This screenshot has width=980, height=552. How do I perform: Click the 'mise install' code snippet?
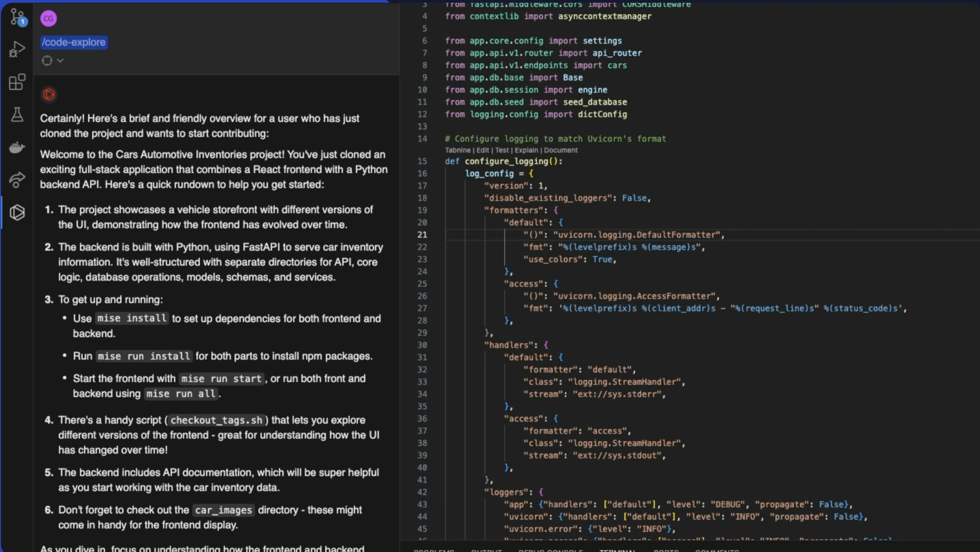(132, 318)
